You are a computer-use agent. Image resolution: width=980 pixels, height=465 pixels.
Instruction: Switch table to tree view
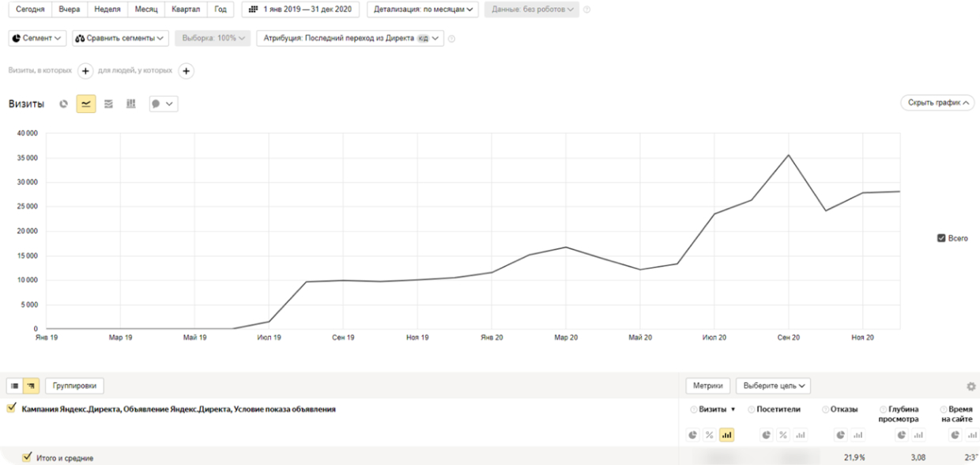click(32, 386)
